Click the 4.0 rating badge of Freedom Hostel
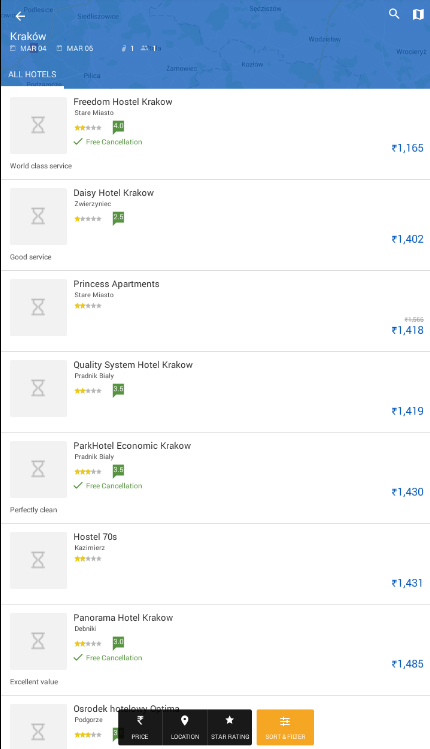The width and height of the screenshot is (430, 749). [118, 127]
